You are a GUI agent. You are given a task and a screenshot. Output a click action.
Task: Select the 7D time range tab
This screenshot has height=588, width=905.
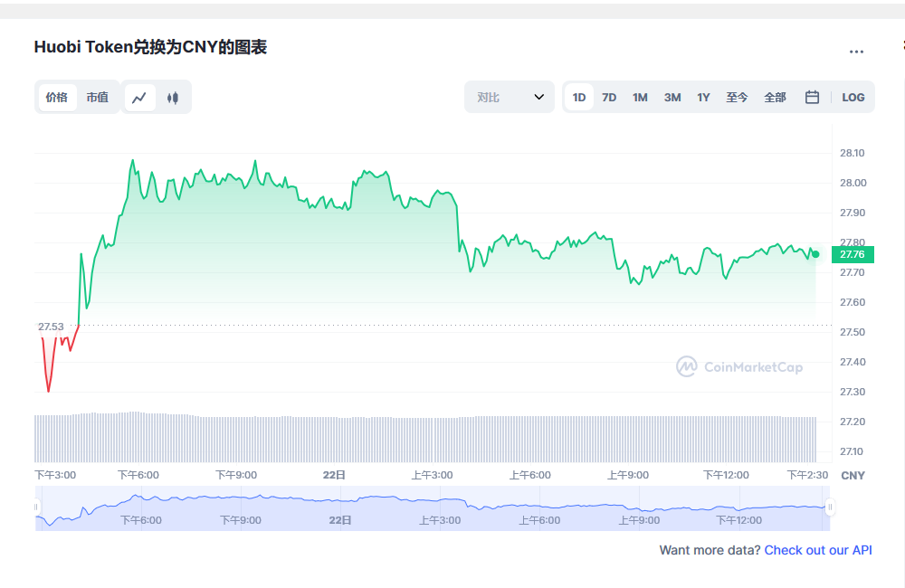[608, 97]
